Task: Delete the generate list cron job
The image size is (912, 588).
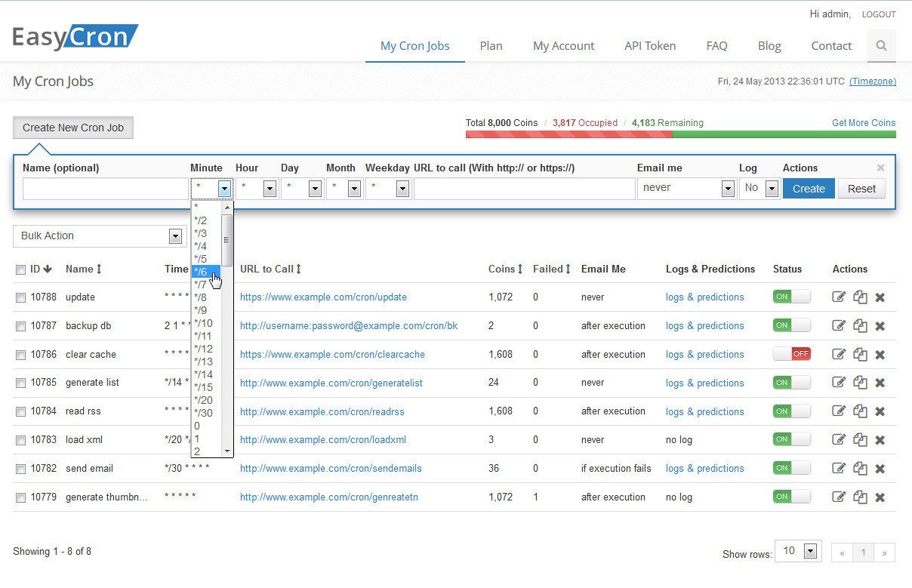Action: pyautogui.click(x=880, y=383)
